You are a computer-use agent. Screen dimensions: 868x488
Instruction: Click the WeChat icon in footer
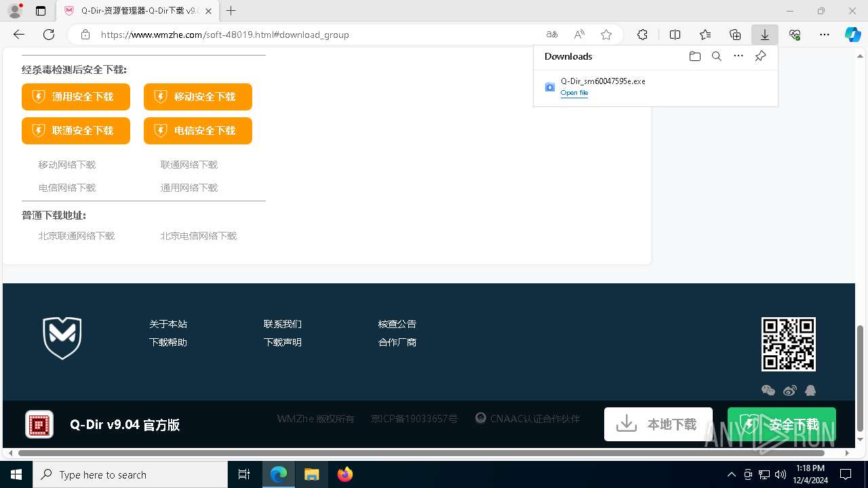(x=768, y=390)
